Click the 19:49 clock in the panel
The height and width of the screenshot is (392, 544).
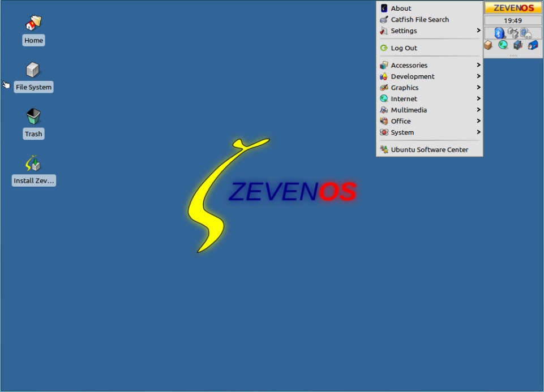tap(513, 20)
